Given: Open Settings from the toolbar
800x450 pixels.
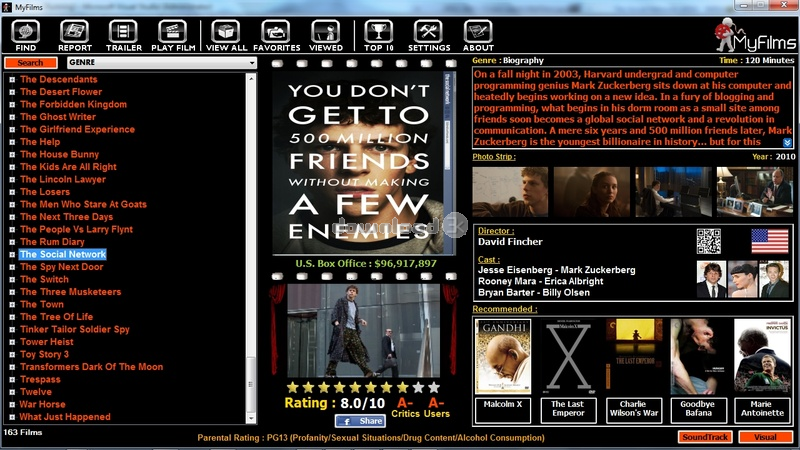Looking at the screenshot, I should 429,36.
